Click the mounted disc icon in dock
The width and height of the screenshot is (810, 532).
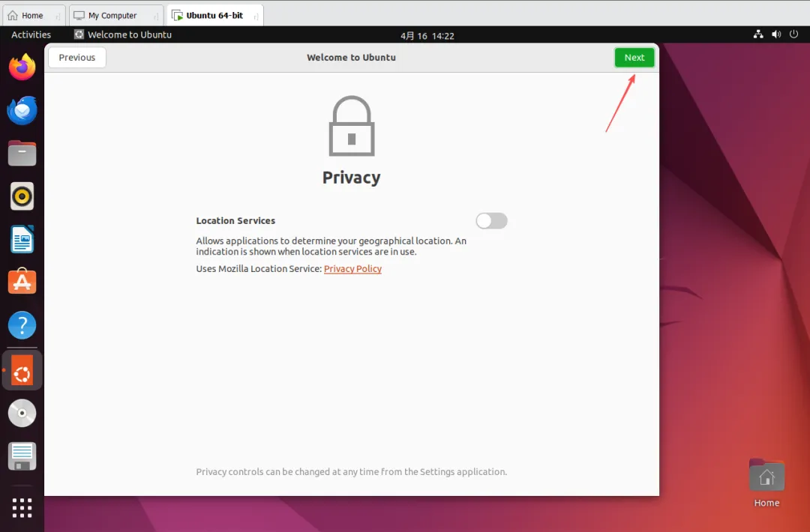click(x=22, y=413)
